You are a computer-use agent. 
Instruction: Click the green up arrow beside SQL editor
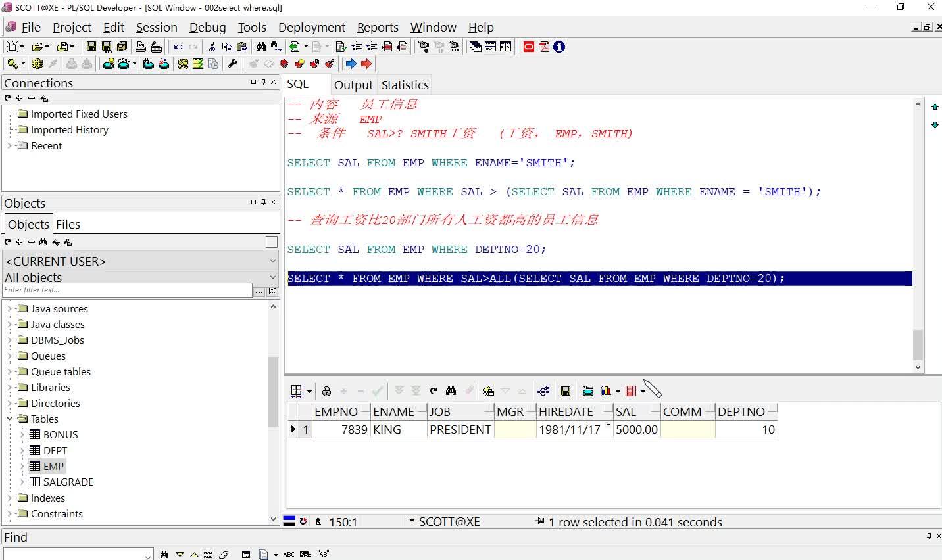click(x=935, y=106)
